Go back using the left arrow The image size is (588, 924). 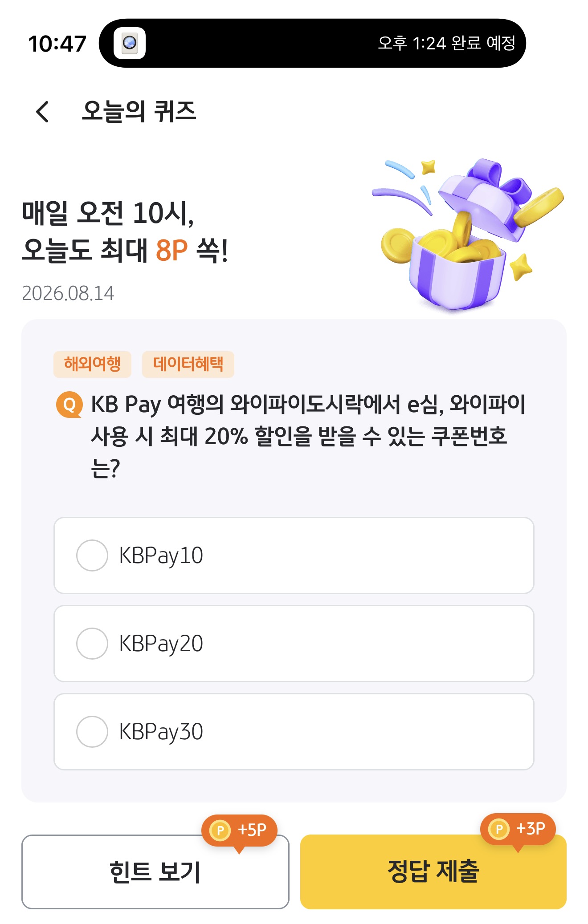pos(42,111)
